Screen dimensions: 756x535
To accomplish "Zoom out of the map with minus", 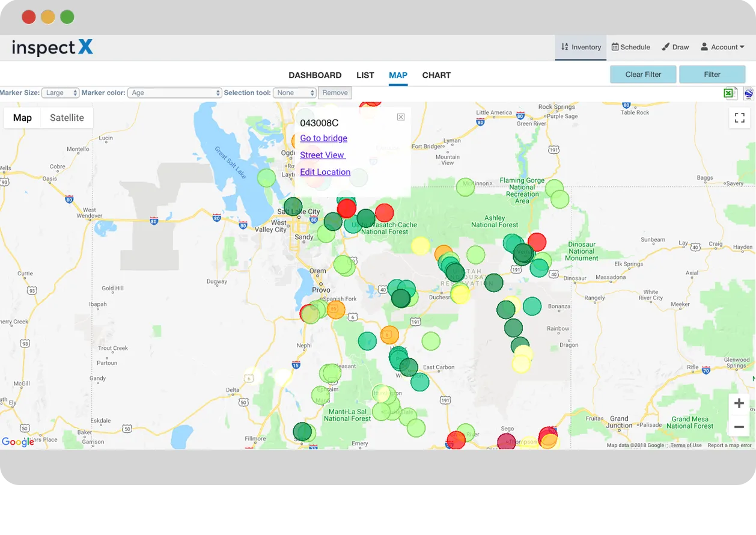I will click(739, 427).
